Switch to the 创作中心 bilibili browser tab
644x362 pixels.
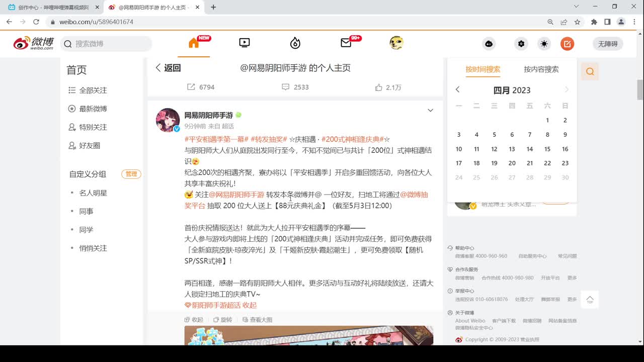pos(53,7)
